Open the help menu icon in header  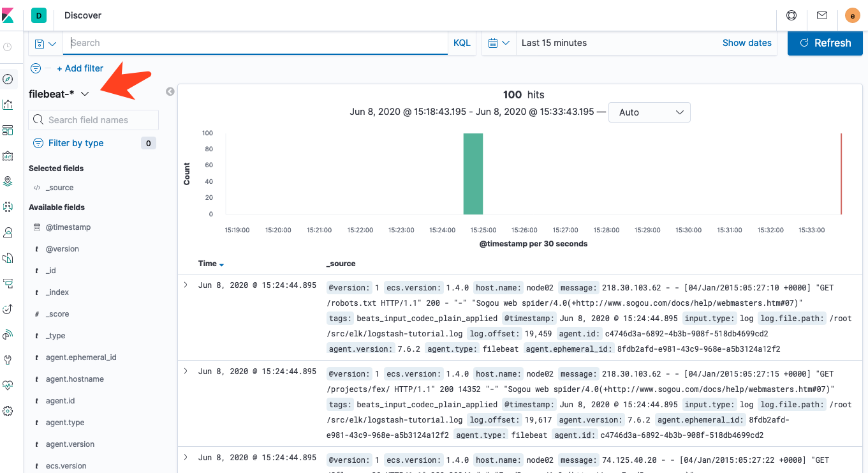coord(791,15)
